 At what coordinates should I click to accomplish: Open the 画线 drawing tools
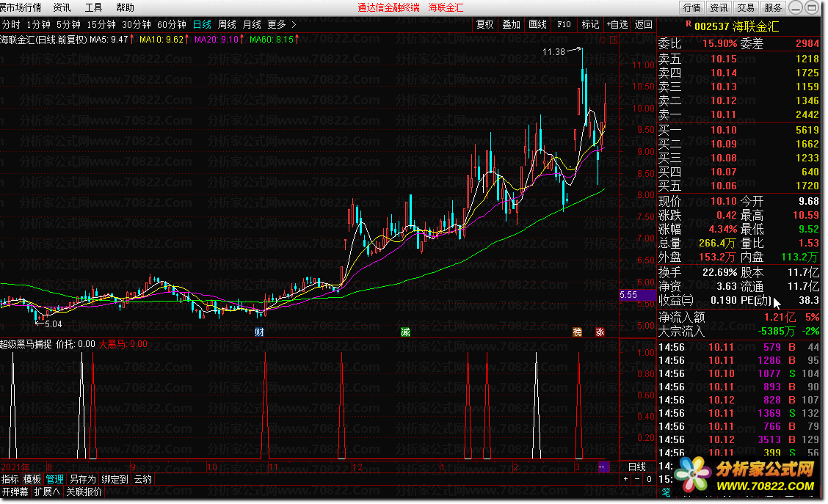coord(537,24)
